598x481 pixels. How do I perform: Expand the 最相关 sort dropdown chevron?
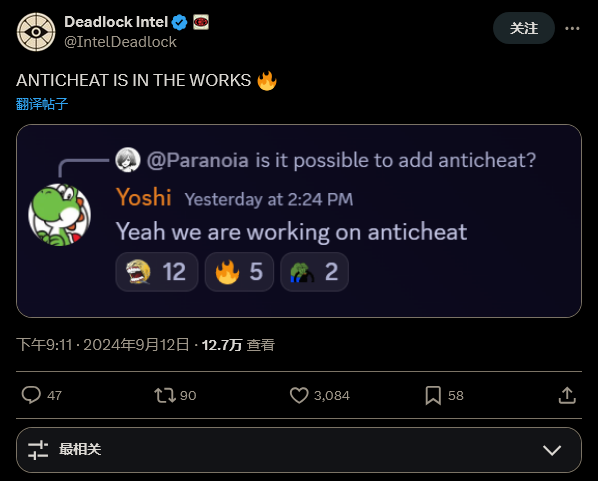click(x=552, y=450)
